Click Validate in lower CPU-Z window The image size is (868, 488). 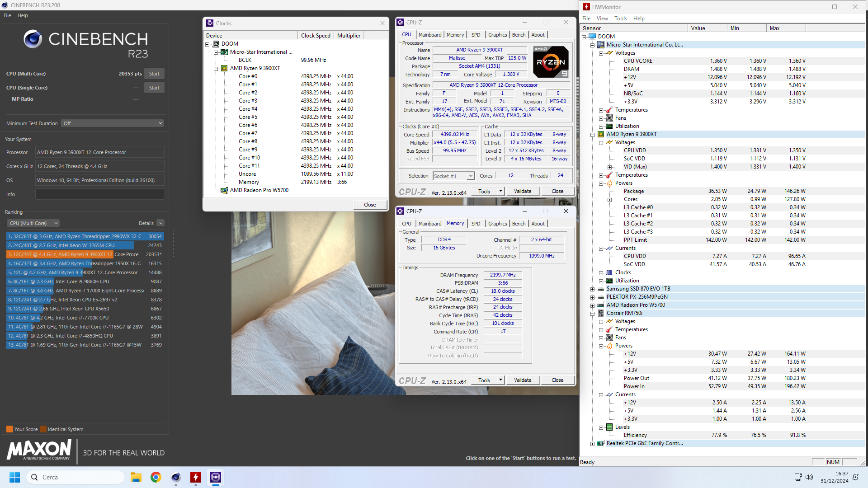coord(523,380)
